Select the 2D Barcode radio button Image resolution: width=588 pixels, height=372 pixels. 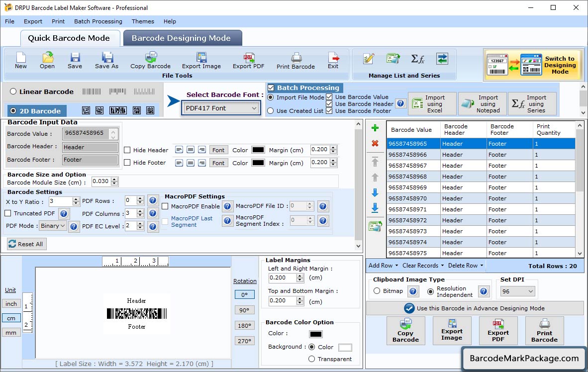click(x=13, y=111)
